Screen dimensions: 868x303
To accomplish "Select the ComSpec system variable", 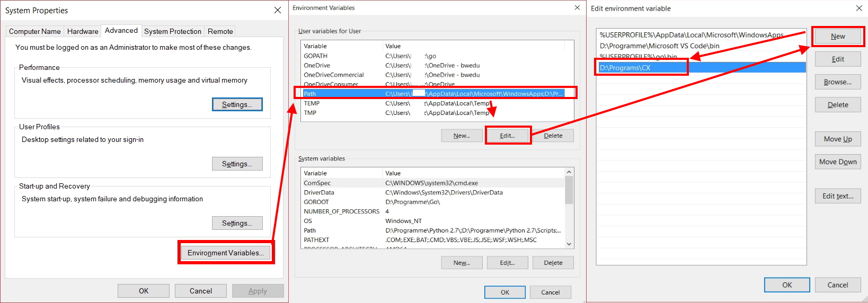I will 433,183.
